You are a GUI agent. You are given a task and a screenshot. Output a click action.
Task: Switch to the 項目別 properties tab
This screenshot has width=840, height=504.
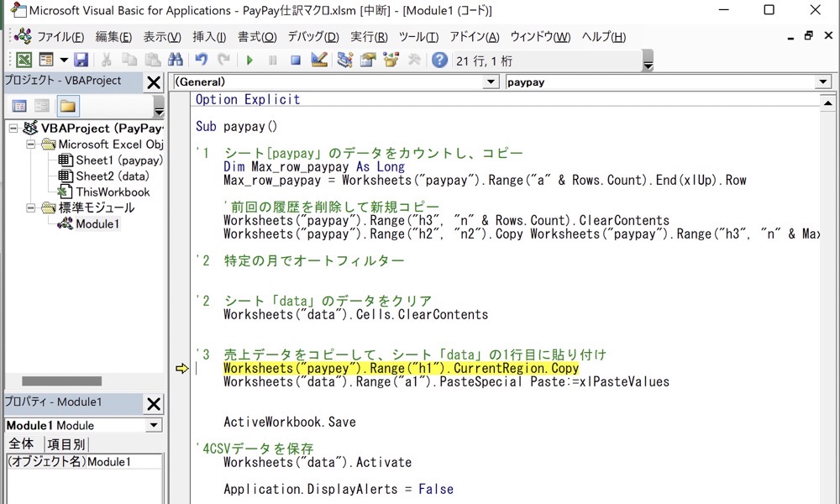(x=66, y=444)
